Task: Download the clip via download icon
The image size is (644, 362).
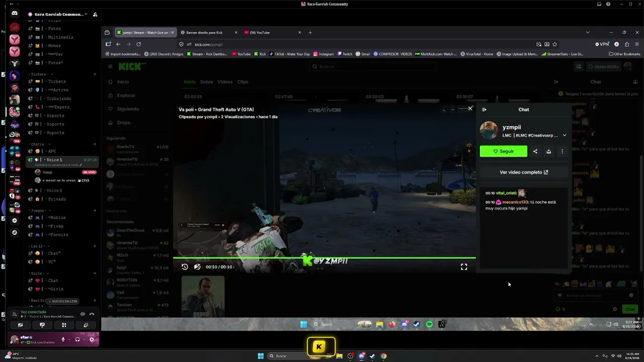Action: click(x=549, y=151)
